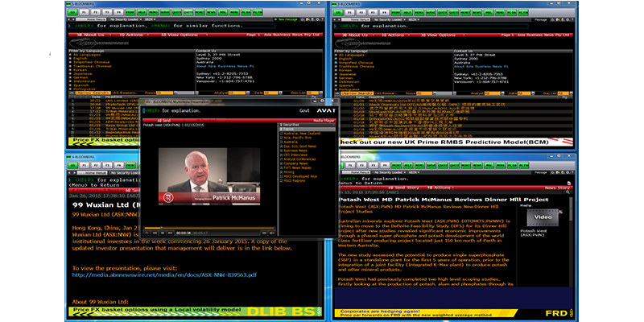Open the Actions dropdown in the news story window
The image size is (644, 322).
tap(440, 188)
